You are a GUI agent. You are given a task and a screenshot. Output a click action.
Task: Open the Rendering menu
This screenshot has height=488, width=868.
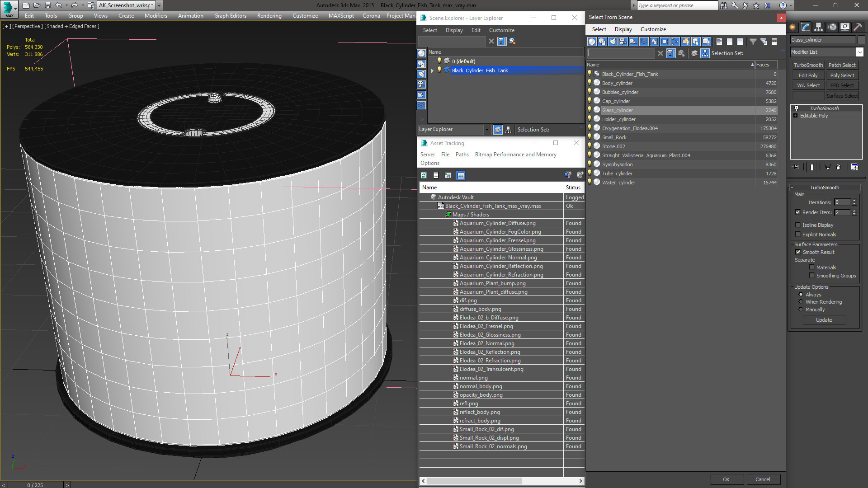pyautogui.click(x=269, y=16)
